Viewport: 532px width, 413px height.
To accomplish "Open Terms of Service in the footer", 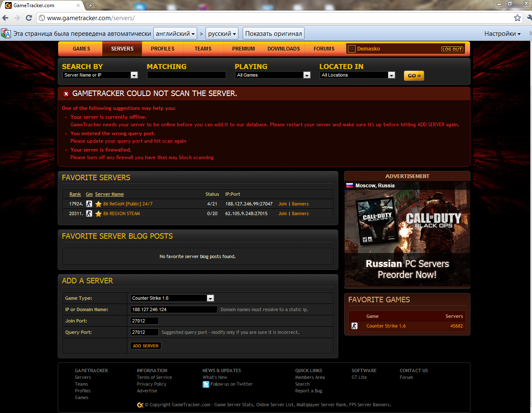I will [x=154, y=378].
